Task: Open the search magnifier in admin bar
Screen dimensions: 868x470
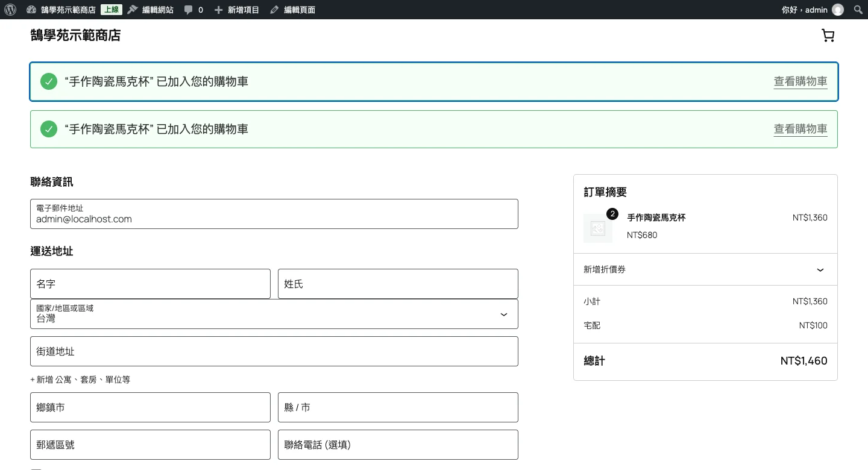Action: tap(858, 10)
